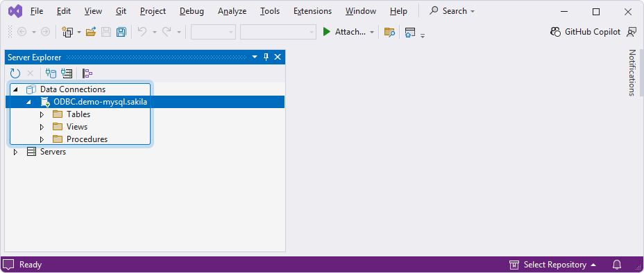Click the notifications bell in status bar
The width and height of the screenshot is (644, 273).
click(617, 265)
